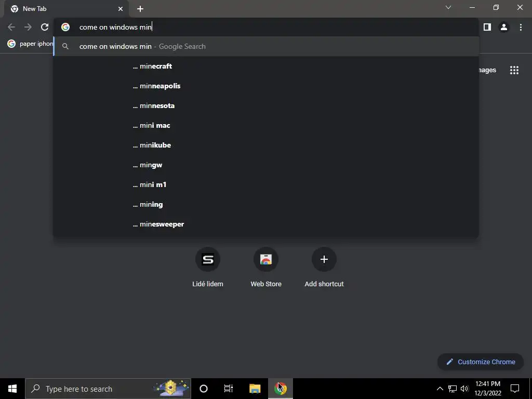Open the Chrome three-dot menu
The image size is (532, 399).
(x=521, y=27)
